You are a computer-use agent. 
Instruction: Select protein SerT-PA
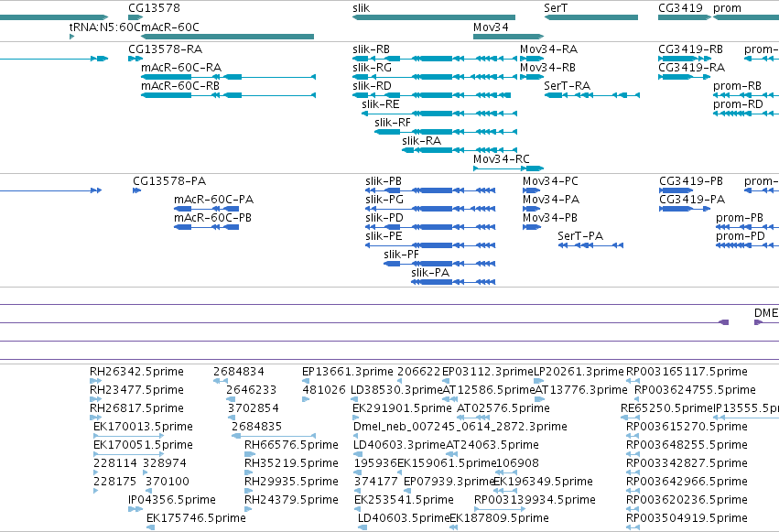590,245
